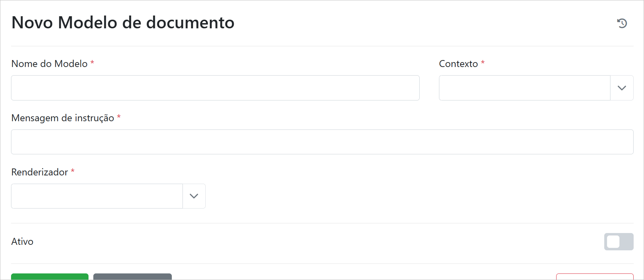
Task: Click the red outlined button at bottom
Action: coord(595,277)
